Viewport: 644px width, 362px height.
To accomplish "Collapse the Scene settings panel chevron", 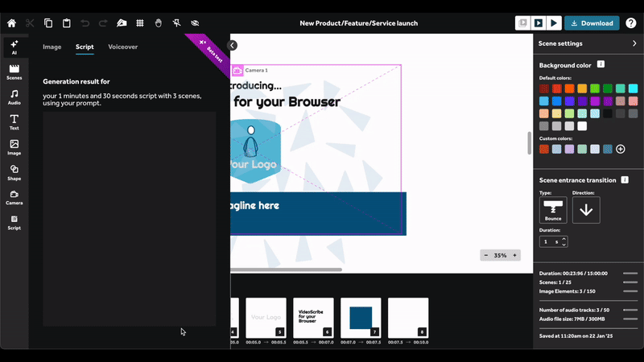I will coord(634,43).
